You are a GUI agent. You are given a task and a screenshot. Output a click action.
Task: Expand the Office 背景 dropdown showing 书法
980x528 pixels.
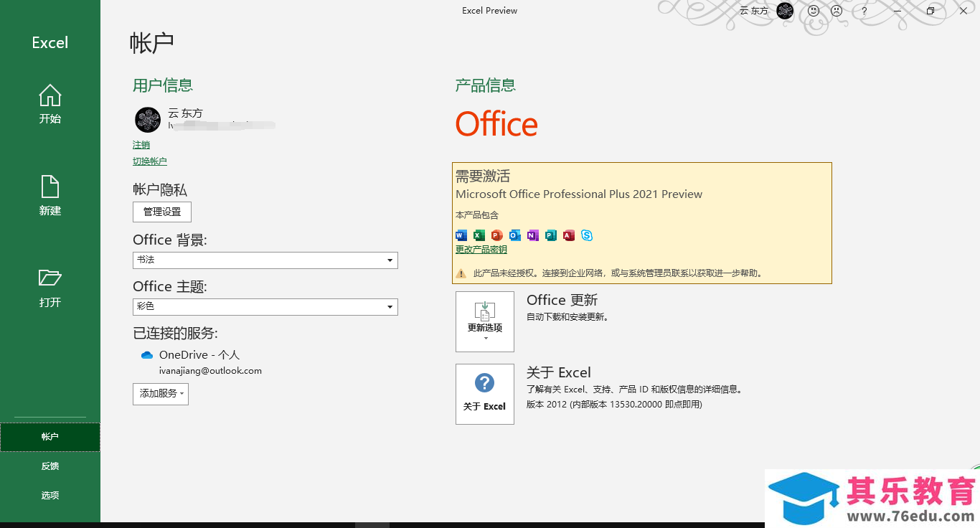tap(265, 260)
